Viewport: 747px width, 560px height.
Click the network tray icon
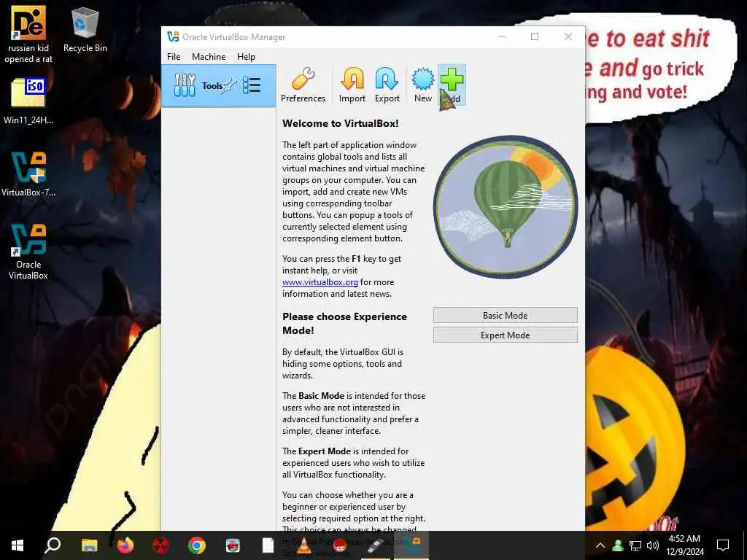coord(635,545)
